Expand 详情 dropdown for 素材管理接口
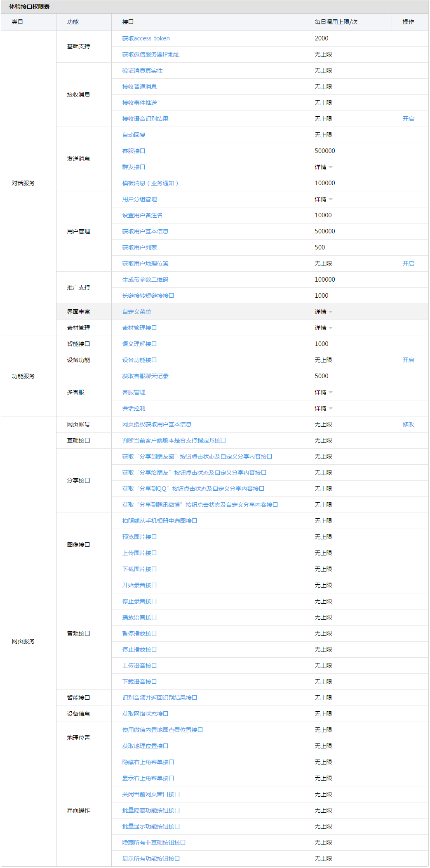Screen dimensions: 430x868 (323, 328)
